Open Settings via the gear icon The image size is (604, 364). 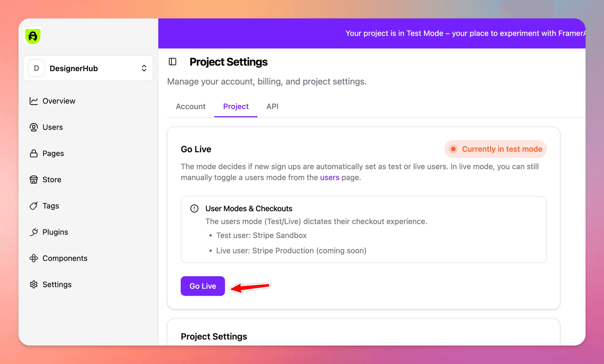(34, 285)
